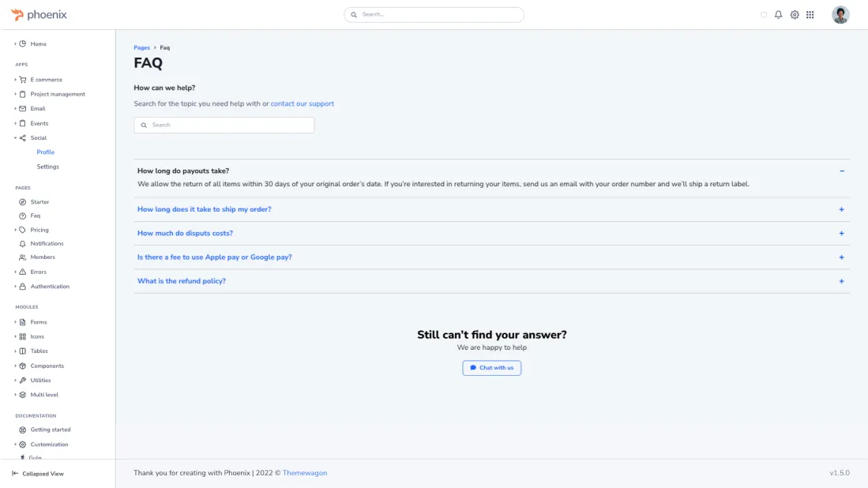The image size is (868, 488).
Task: Collapse the 'How long do payouts take?' answer
Action: pyautogui.click(x=842, y=171)
